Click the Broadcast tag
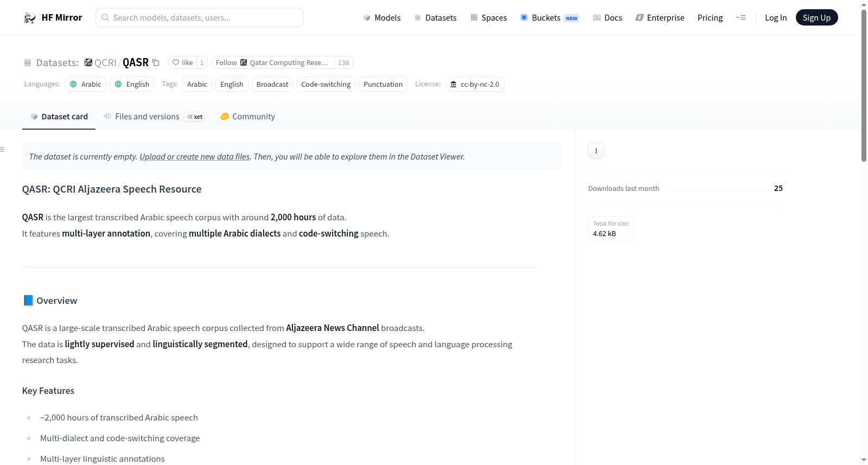868x465 pixels. coord(272,84)
